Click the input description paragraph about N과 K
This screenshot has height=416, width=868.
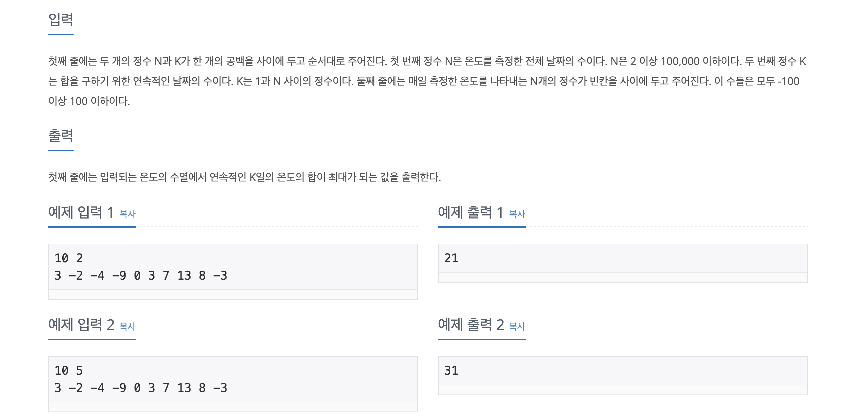point(427,81)
